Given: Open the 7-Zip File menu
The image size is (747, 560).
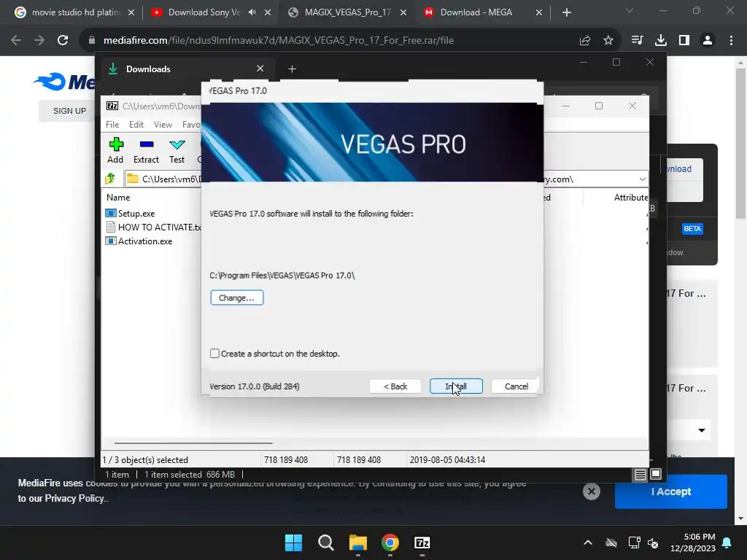Looking at the screenshot, I should tap(112, 124).
